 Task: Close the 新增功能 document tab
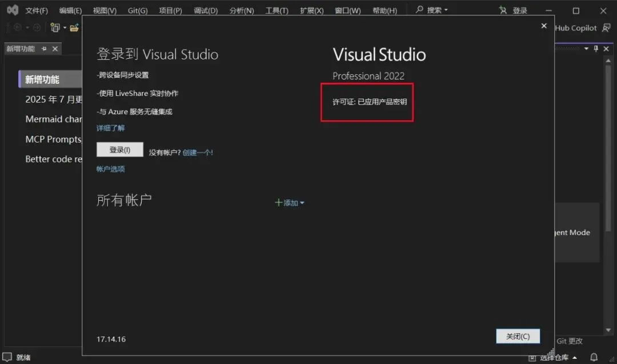55,48
